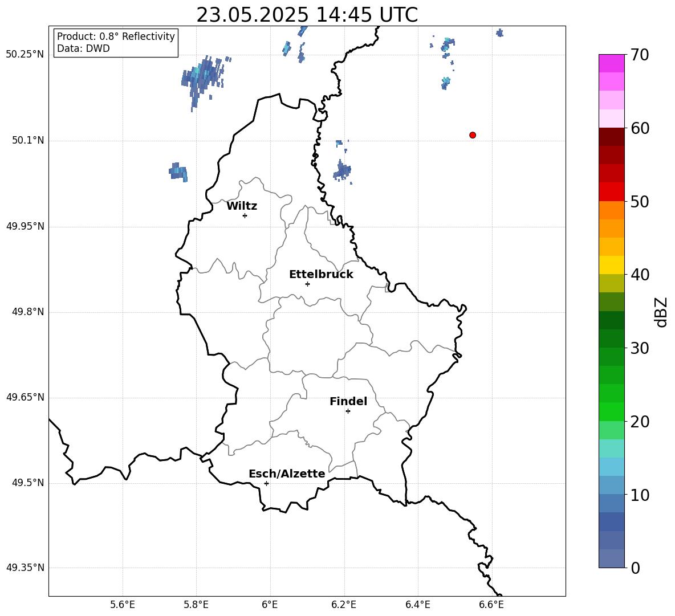This screenshot has width=675, height=616.
Task: Click the Wiltz city label
Action: pos(242,206)
